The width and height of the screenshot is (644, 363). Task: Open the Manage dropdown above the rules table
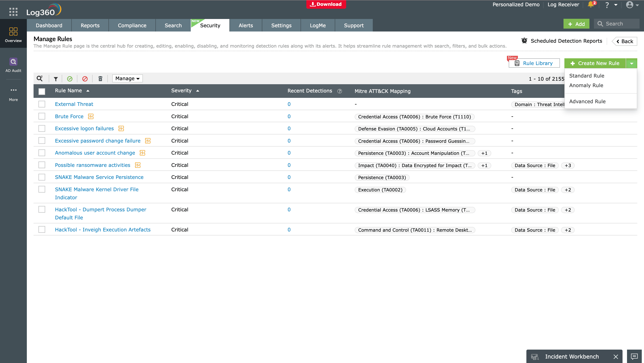(127, 78)
